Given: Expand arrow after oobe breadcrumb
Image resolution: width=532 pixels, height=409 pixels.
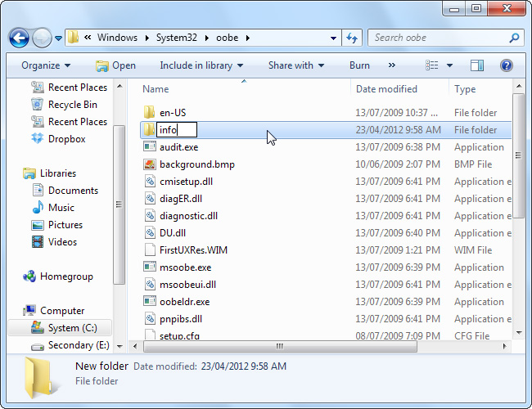Looking at the screenshot, I should 248,38.
